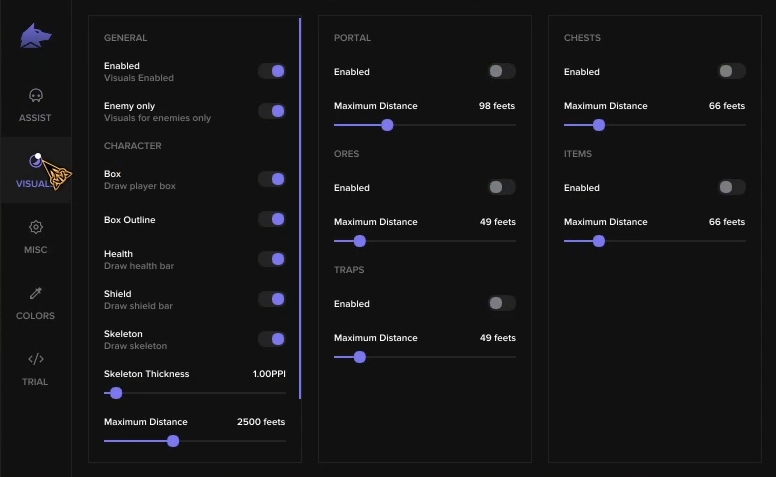Click the Chests Maximum Distance slider handle

coord(599,125)
